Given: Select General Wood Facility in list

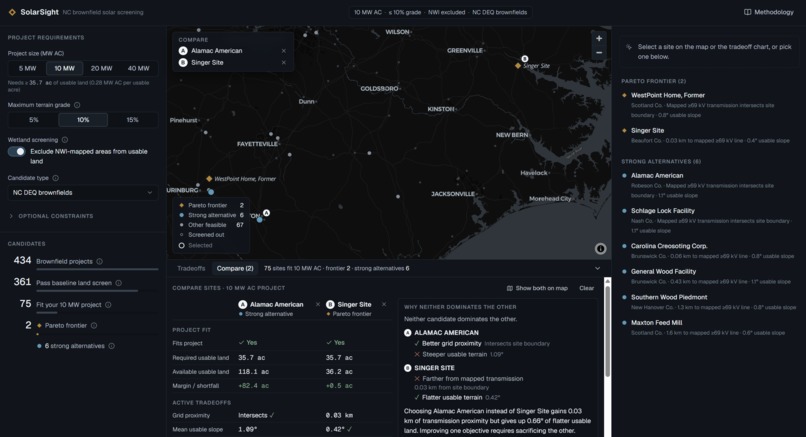Looking at the screenshot, I should 709,276.
